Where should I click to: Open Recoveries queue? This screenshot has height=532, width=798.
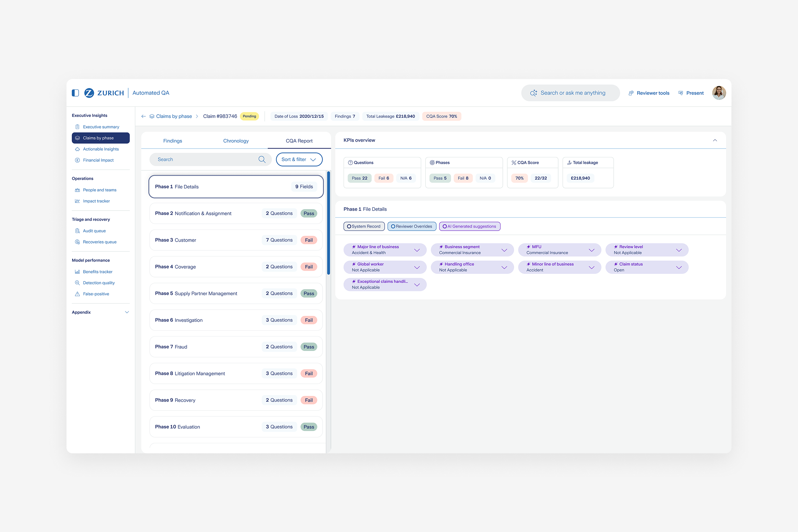[101, 242]
